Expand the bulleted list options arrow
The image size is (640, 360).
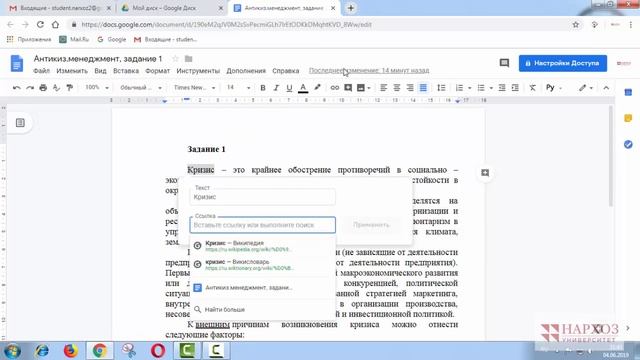pyautogui.click(x=491, y=88)
